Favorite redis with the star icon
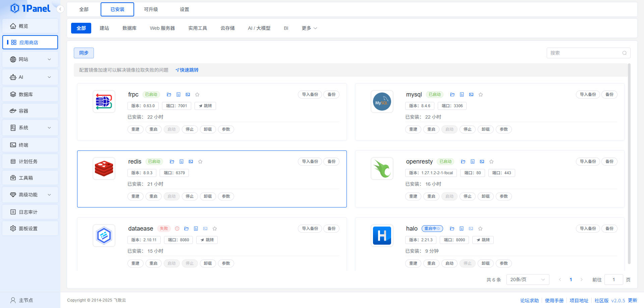This screenshot has height=308, width=644. coord(200,162)
